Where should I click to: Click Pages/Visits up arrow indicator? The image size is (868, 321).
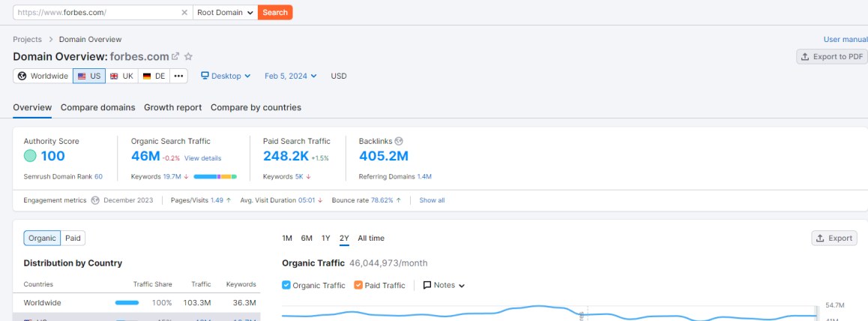(x=229, y=200)
